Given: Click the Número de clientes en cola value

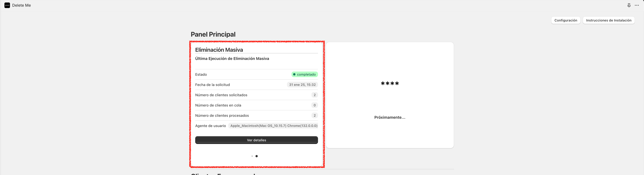Looking at the screenshot, I should point(315,105).
